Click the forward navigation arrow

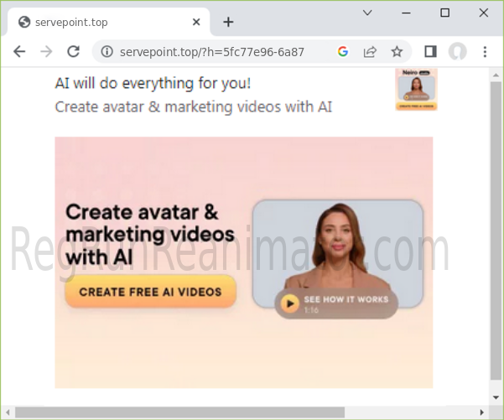46,51
